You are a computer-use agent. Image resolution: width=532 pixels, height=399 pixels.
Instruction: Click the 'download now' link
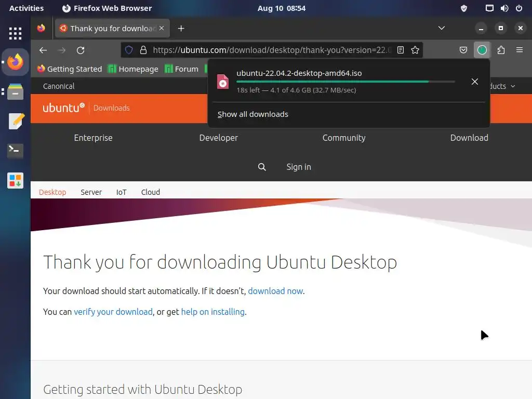point(275,291)
